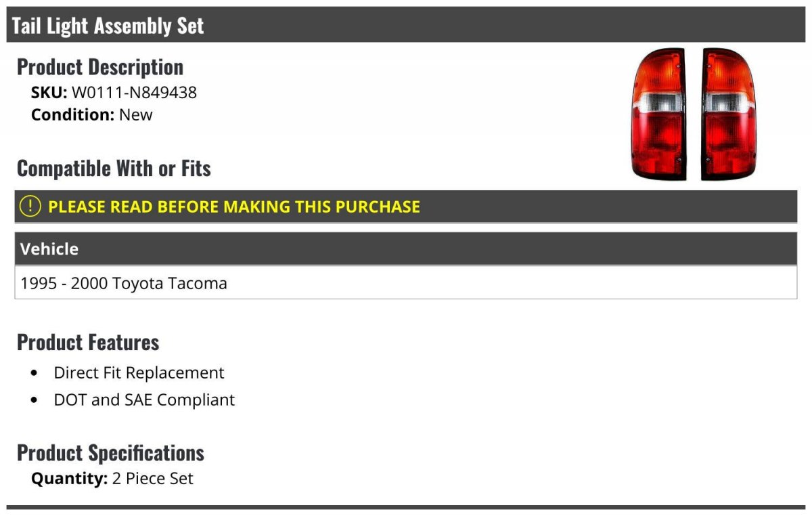Image resolution: width=812 pixels, height=516 pixels.
Task: Select the SKU number W0111-N849438
Action: pyautogui.click(x=134, y=92)
